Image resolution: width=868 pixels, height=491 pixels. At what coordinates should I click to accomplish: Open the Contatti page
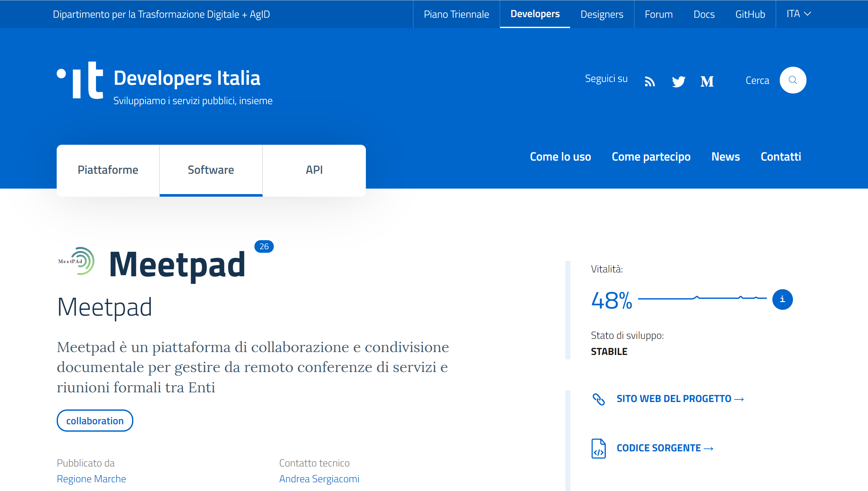point(781,156)
